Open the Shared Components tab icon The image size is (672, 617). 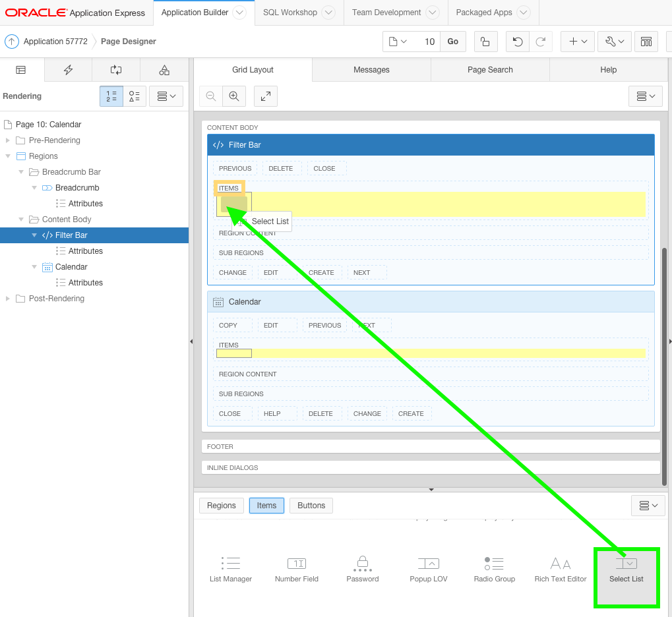coord(164,70)
